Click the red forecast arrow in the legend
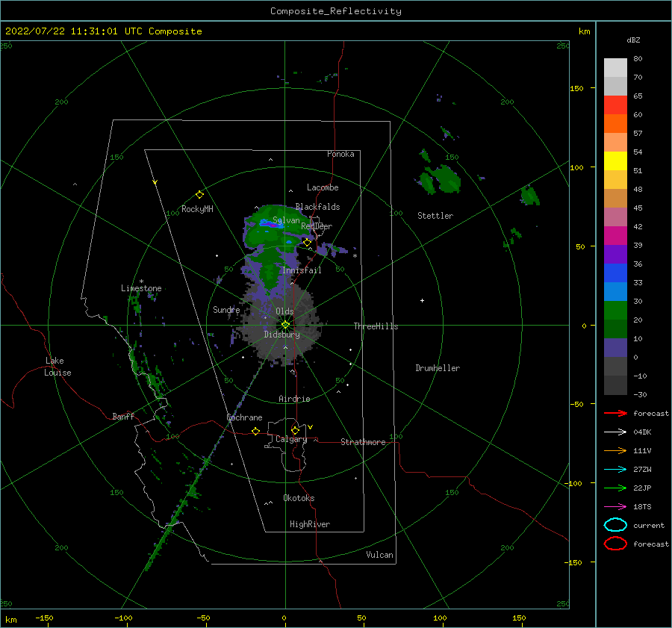The width and height of the screenshot is (672, 628). pos(615,413)
